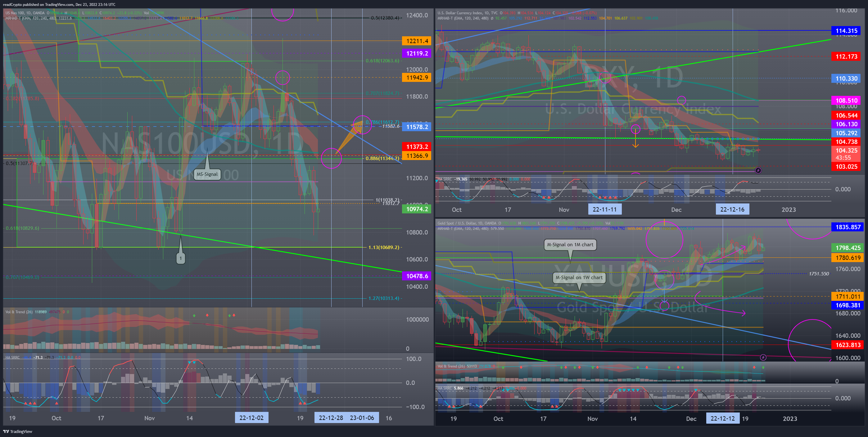This screenshot has height=437, width=868.
Task: Click the MS-Signal callout label
Action: coord(207,174)
